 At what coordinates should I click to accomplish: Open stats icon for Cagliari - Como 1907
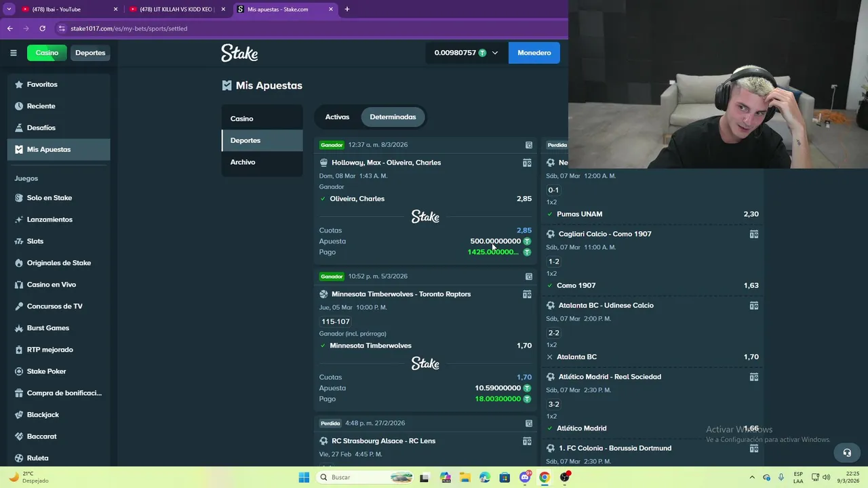pyautogui.click(x=753, y=235)
